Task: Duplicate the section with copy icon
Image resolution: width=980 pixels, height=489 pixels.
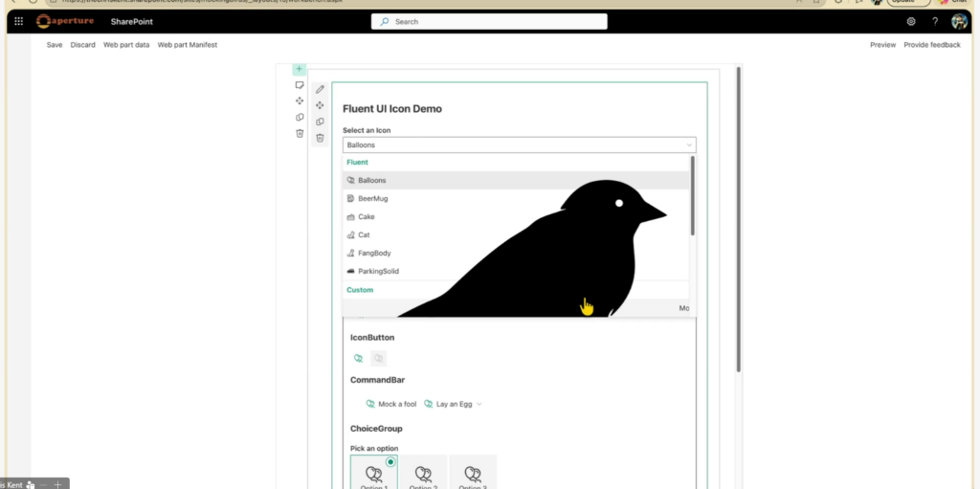Action: click(300, 117)
